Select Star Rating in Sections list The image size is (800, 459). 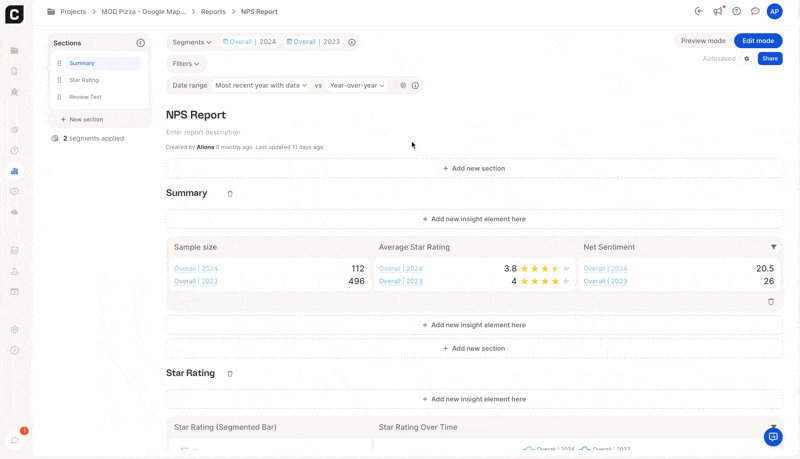click(x=84, y=80)
